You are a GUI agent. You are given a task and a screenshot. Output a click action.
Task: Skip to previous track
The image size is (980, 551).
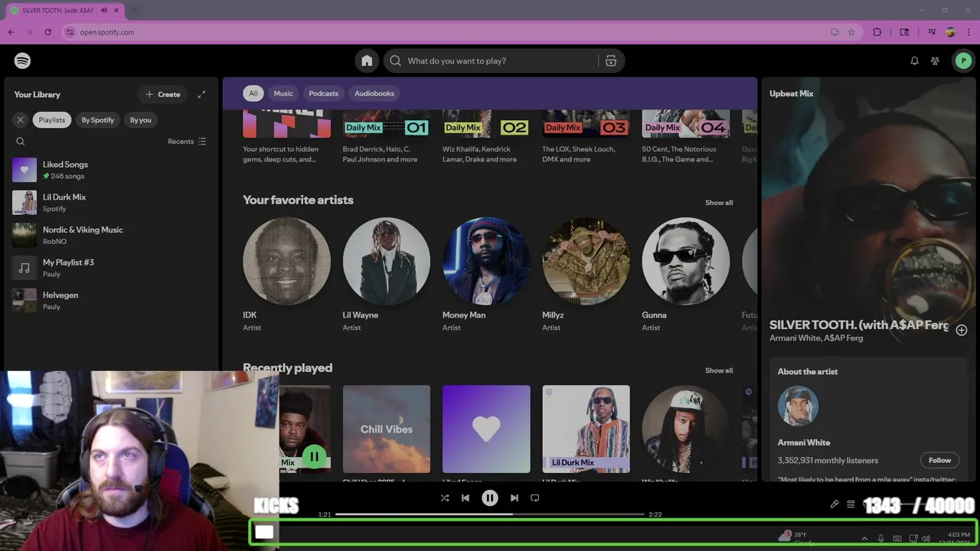coord(465,497)
